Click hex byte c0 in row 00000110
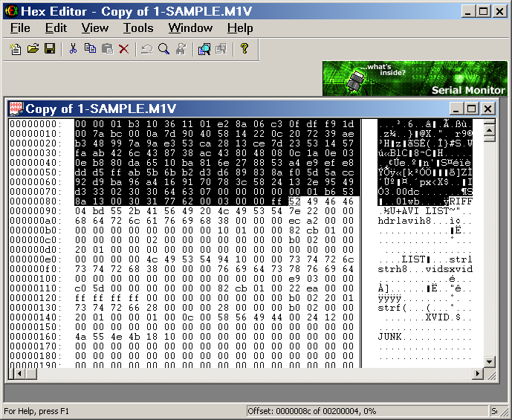The height and width of the screenshot is (420, 512). pos(80,288)
